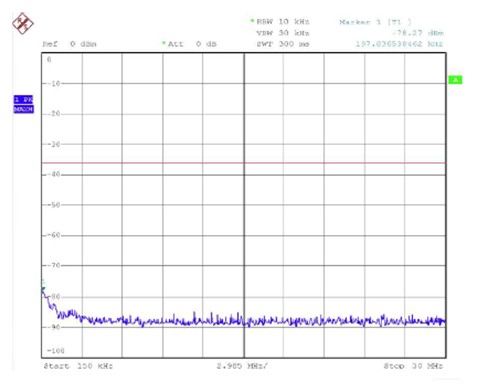Click the red limit line

[x=244, y=163]
